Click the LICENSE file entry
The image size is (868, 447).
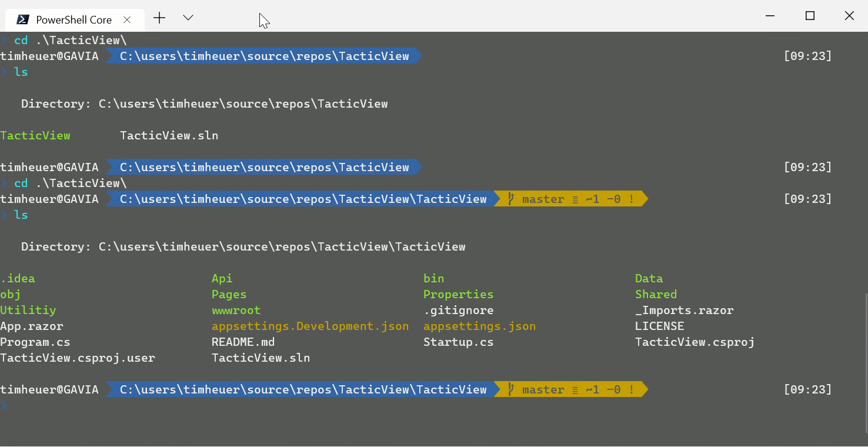(x=659, y=326)
